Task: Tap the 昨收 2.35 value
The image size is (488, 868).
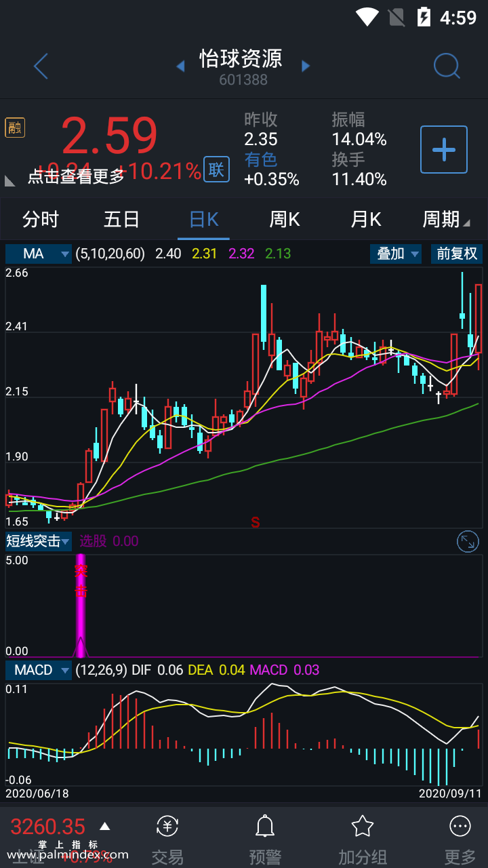Action: click(x=261, y=140)
